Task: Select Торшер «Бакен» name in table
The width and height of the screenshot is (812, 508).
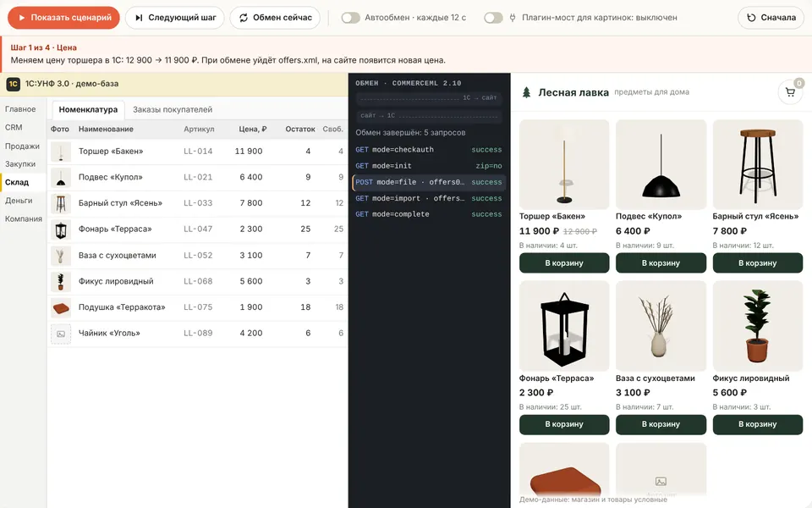Action: pos(111,152)
